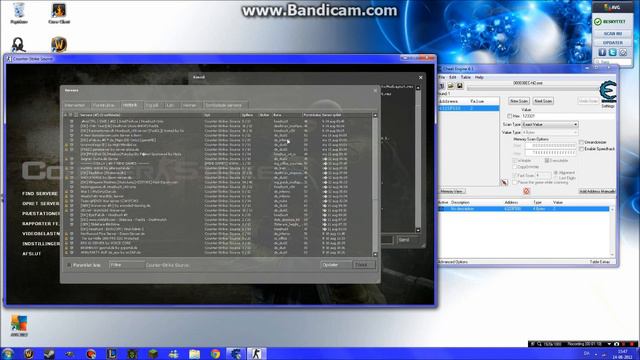Open the Minecraft taskbar icon
This screenshot has width=640, height=360.
point(153,354)
